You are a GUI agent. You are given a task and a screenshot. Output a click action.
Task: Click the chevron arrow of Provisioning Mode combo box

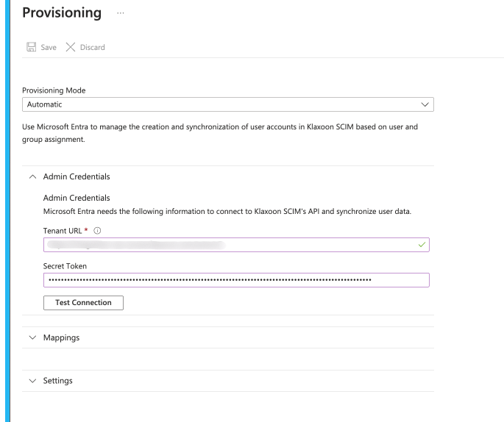422,105
